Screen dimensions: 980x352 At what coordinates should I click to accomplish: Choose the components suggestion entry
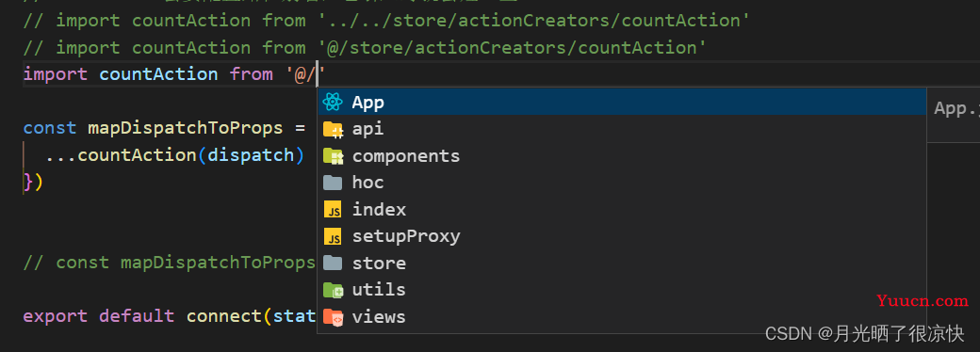coord(622,156)
